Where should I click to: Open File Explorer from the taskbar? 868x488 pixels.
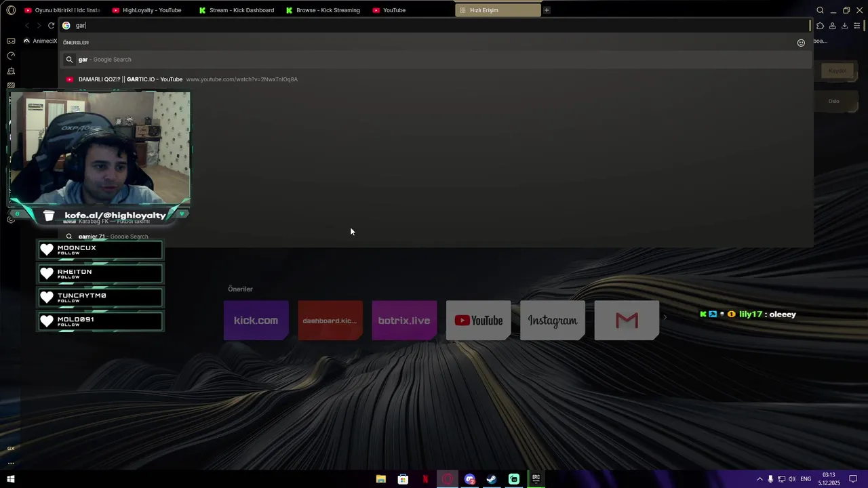tap(381, 479)
